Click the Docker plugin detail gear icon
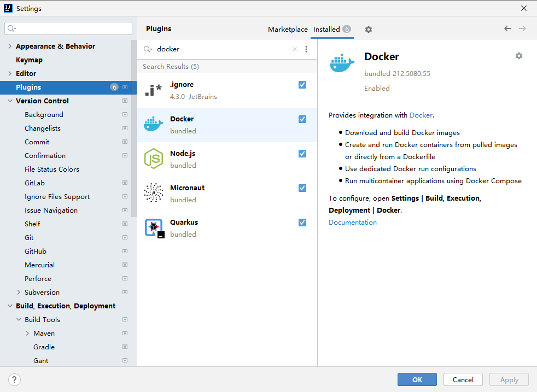 [518, 56]
